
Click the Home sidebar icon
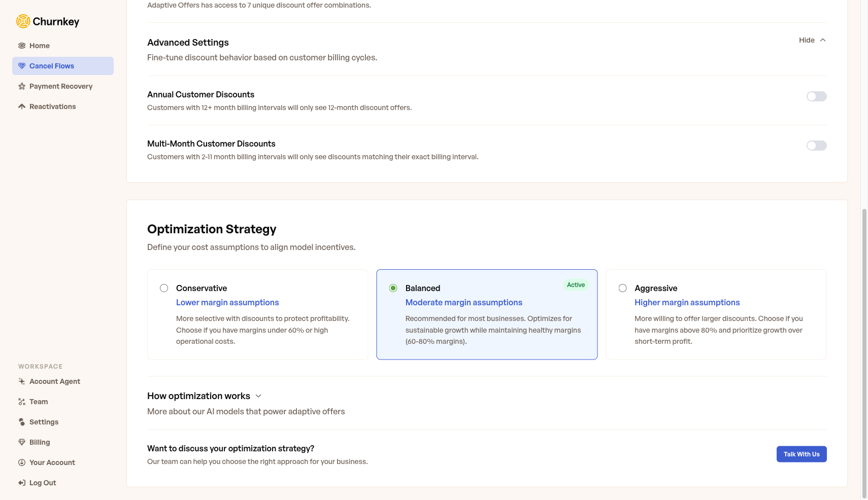click(22, 46)
